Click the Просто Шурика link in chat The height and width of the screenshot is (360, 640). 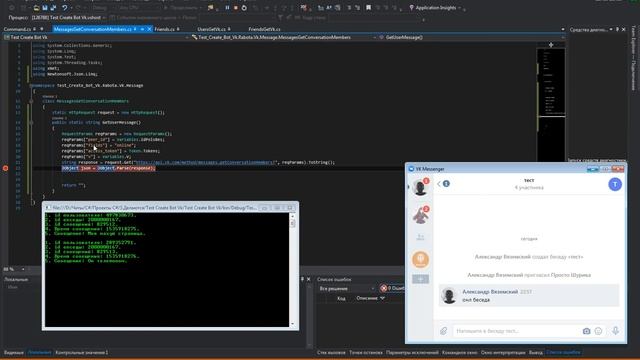571,275
